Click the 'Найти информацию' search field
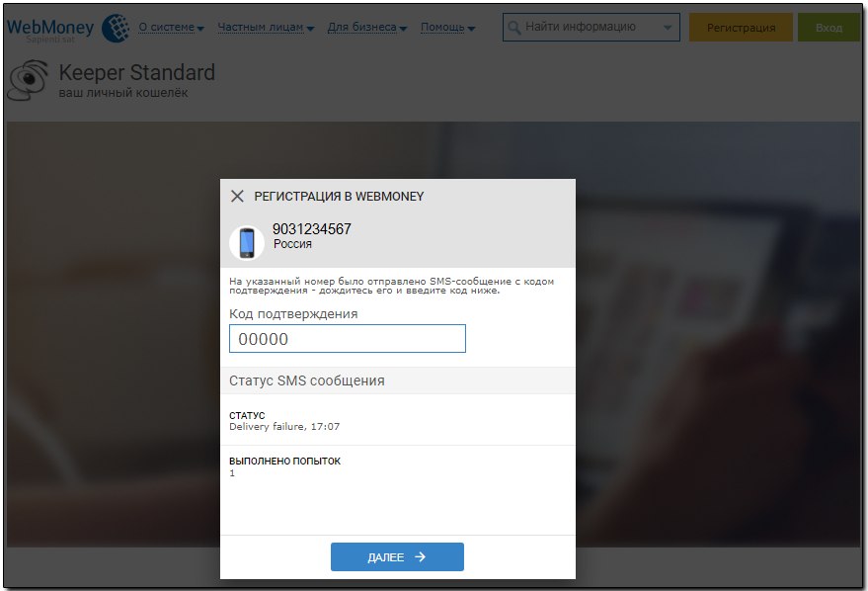This screenshot has width=868, height=591. coord(592,27)
